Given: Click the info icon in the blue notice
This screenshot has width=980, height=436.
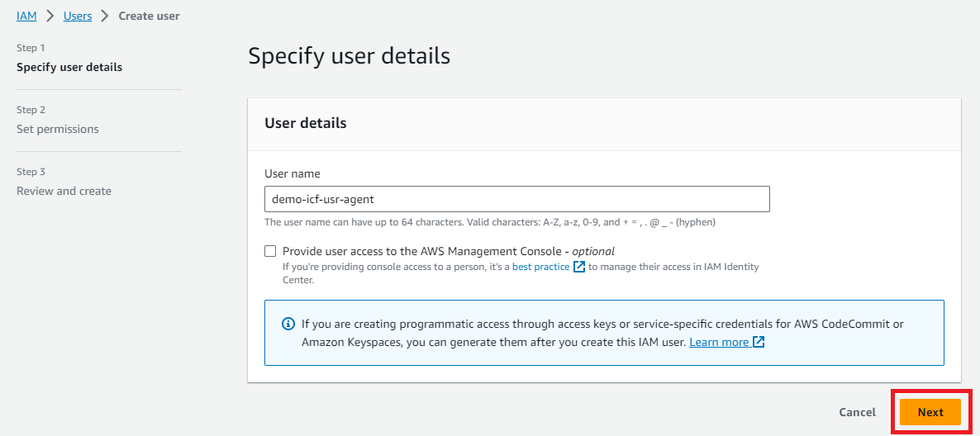Looking at the screenshot, I should point(288,324).
